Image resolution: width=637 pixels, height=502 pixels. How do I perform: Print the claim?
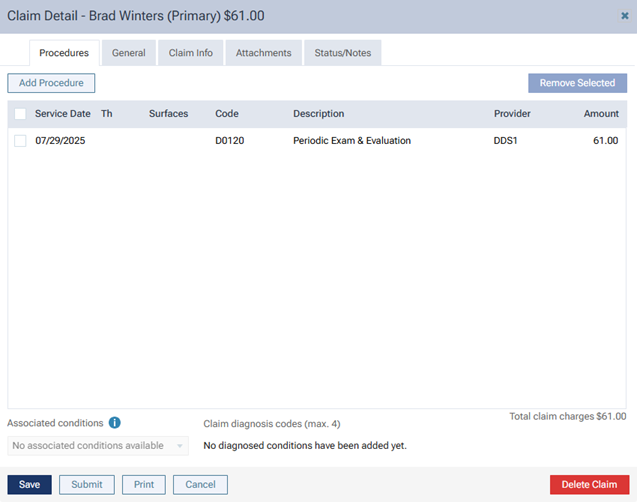tap(144, 485)
